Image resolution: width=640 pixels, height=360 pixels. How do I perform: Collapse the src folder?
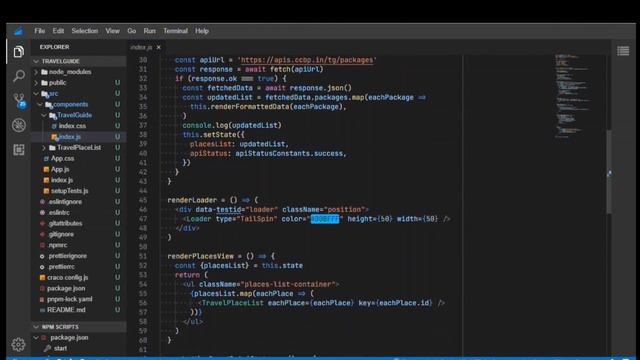coord(79,93)
